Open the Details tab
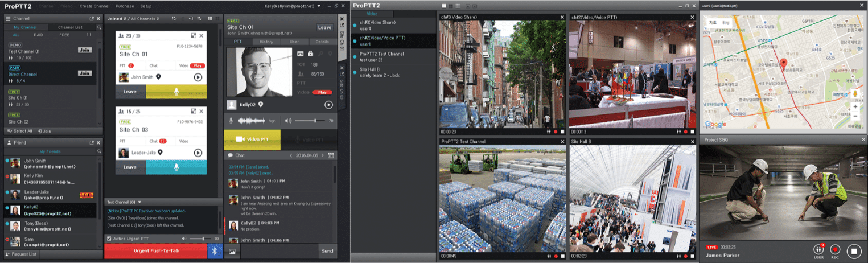 [x=322, y=42]
